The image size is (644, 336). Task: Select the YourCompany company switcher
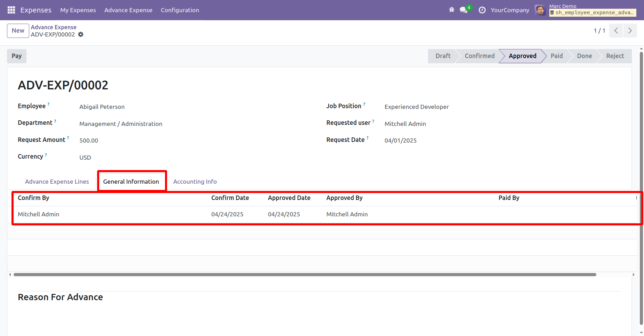tap(510, 10)
